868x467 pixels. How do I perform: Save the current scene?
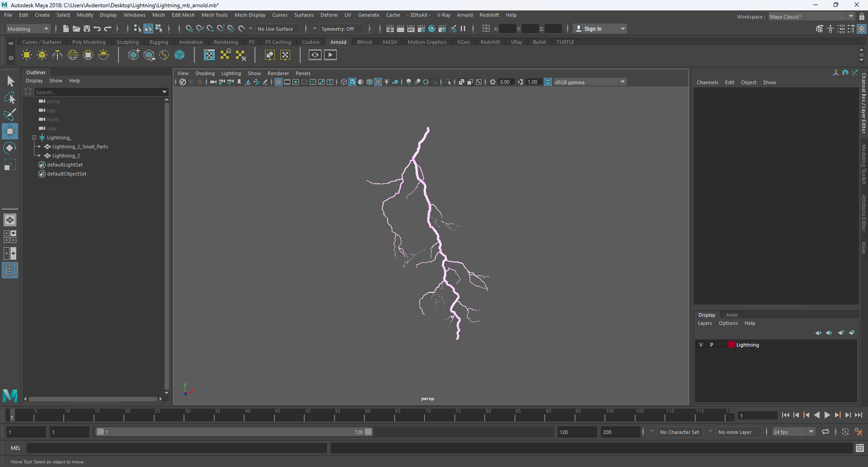(87, 29)
